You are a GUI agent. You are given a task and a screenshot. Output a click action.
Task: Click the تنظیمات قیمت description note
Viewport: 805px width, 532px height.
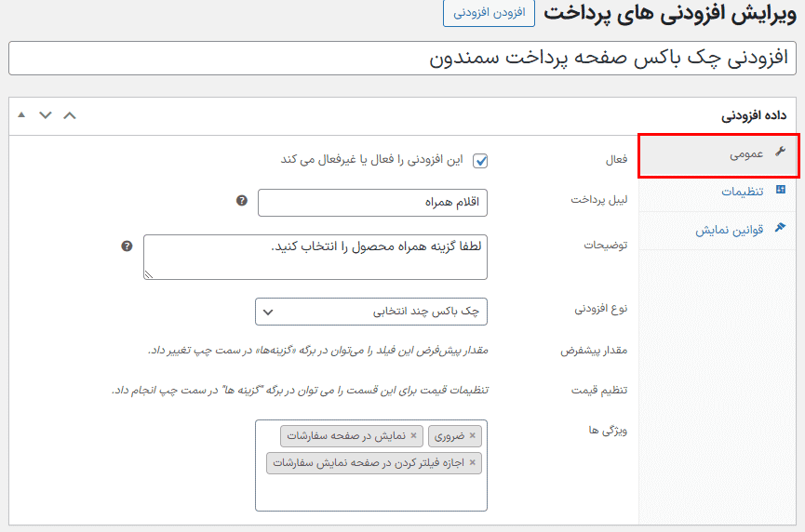pos(301,391)
